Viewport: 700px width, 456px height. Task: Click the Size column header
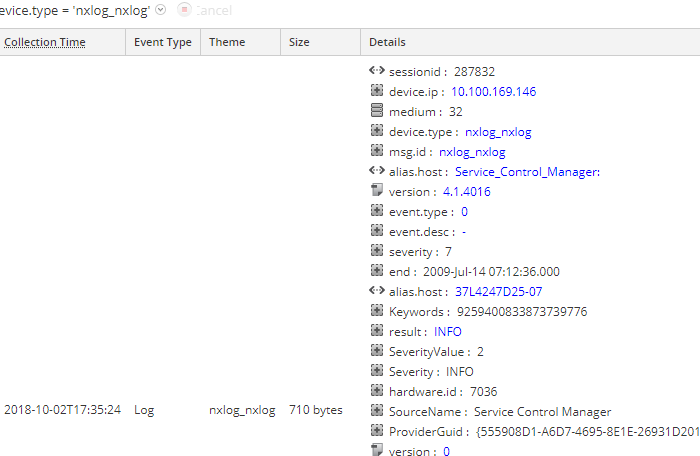click(x=299, y=42)
